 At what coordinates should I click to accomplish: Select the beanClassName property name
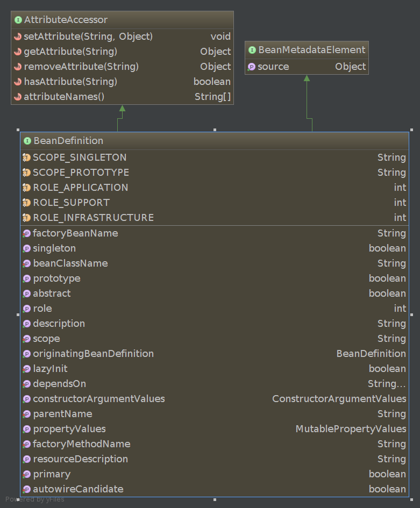[x=70, y=264]
